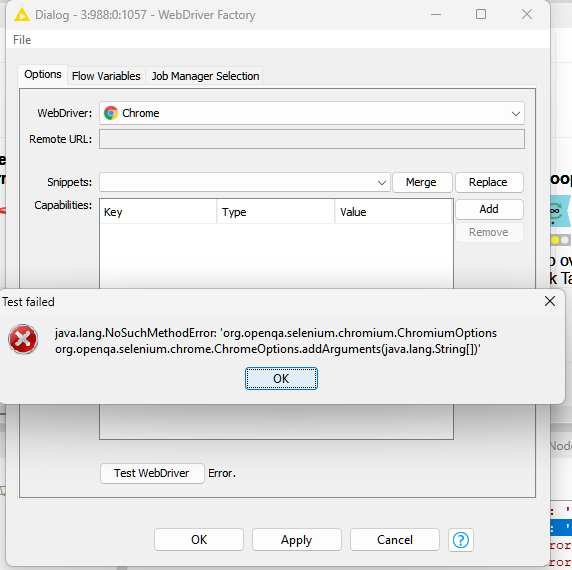
Task: Cancel the WebDriver Factory dialog
Action: coord(395,540)
